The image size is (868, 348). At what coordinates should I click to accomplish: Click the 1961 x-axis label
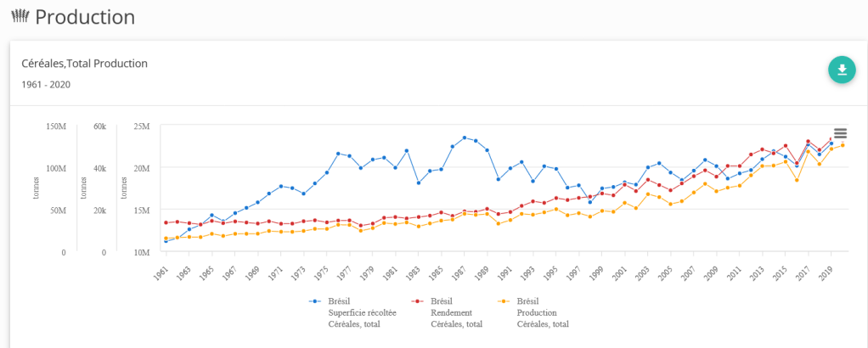coord(161,271)
